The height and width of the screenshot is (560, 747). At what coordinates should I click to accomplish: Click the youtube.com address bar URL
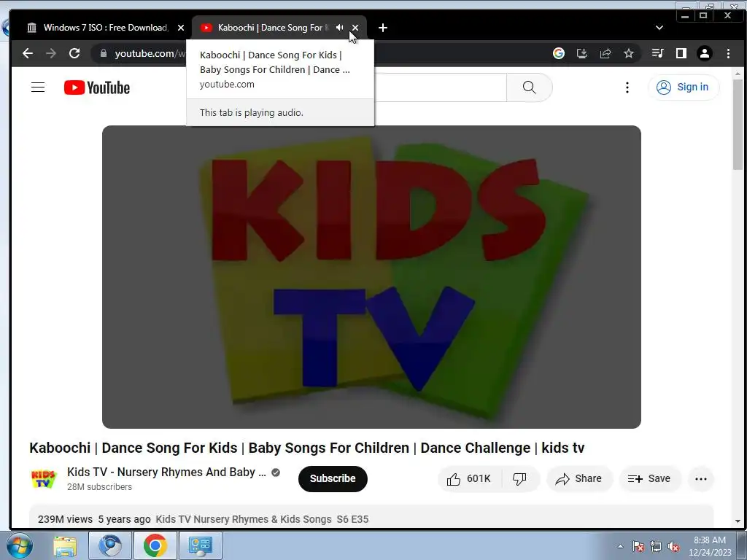point(150,53)
